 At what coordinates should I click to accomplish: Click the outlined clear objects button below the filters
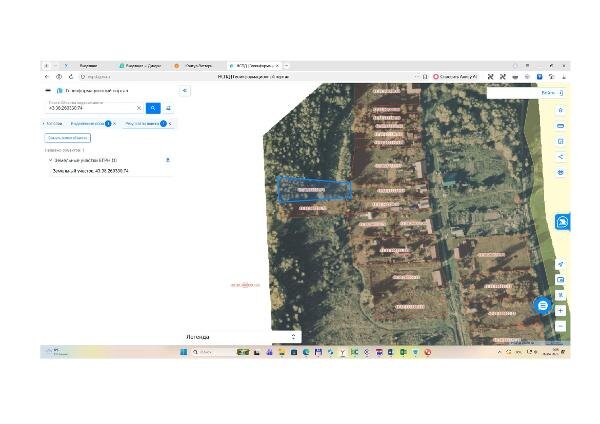pos(67,138)
